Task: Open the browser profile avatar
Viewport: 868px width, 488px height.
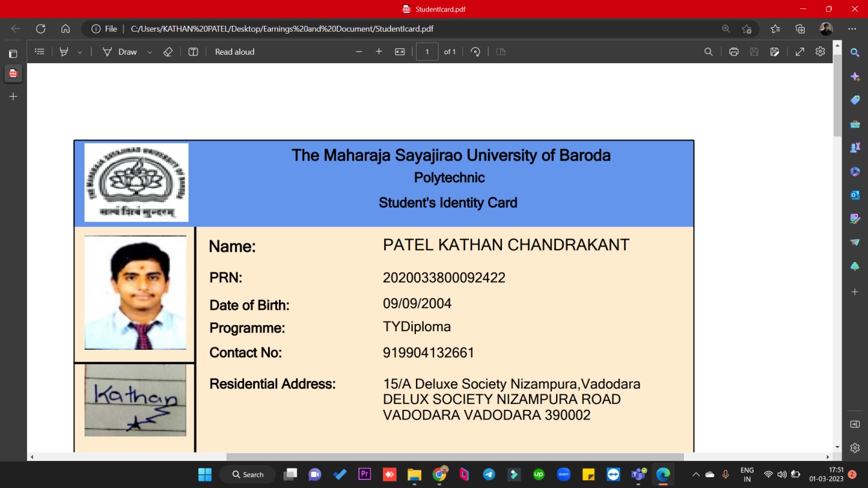Action: pos(826,28)
